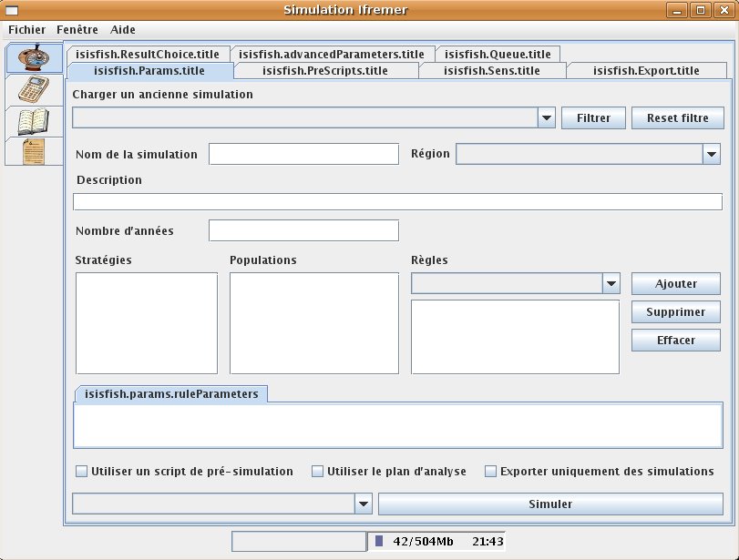Screen dimensions: 739x560
Task: Click the rules list below Règles dropdown
Action: pos(515,337)
